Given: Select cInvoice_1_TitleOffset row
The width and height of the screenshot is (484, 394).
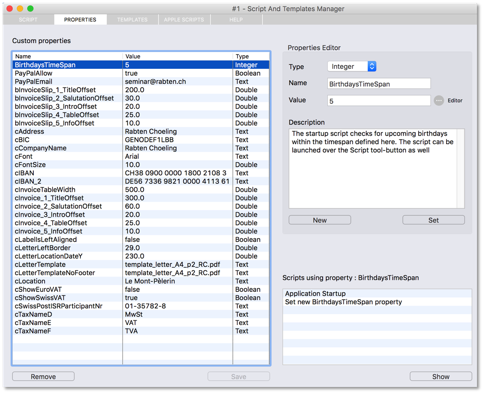Looking at the screenshot, I should pyautogui.click(x=141, y=198).
